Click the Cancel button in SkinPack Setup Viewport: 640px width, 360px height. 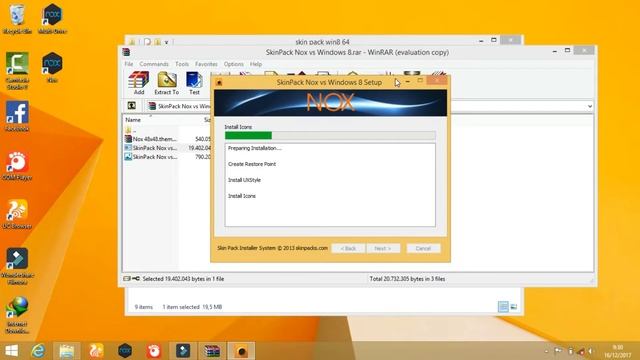click(x=423, y=248)
